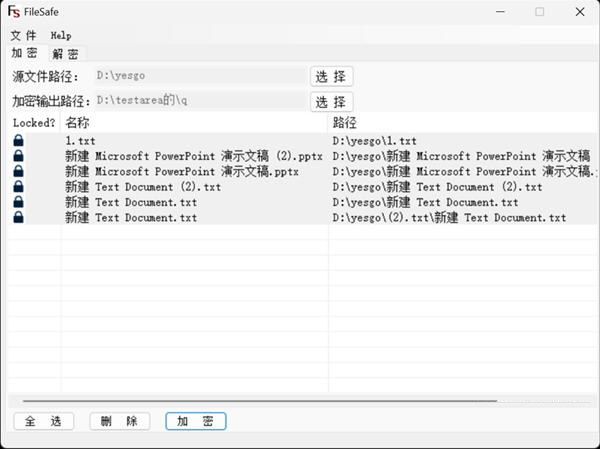Viewport: 600px width, 449px height.
Task: Click lock icon of row with D:\yesgo\(2).txt path
Action: (18, 218)
